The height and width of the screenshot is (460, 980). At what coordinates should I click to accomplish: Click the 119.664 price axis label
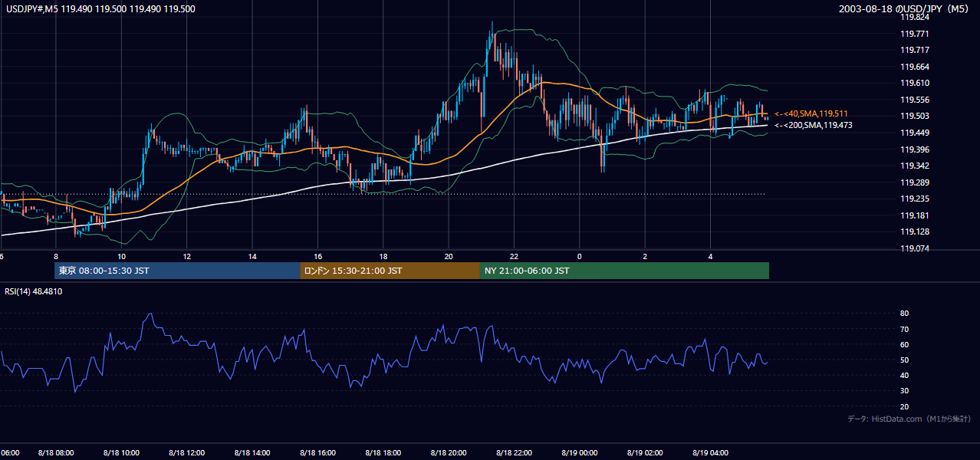[x=916, y=67]
